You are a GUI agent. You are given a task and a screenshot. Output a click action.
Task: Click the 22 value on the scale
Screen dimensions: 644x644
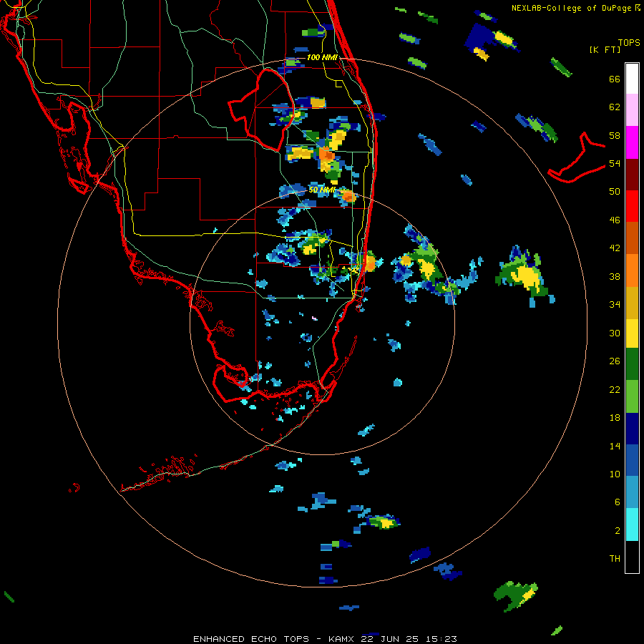click(x=615, y=389)
